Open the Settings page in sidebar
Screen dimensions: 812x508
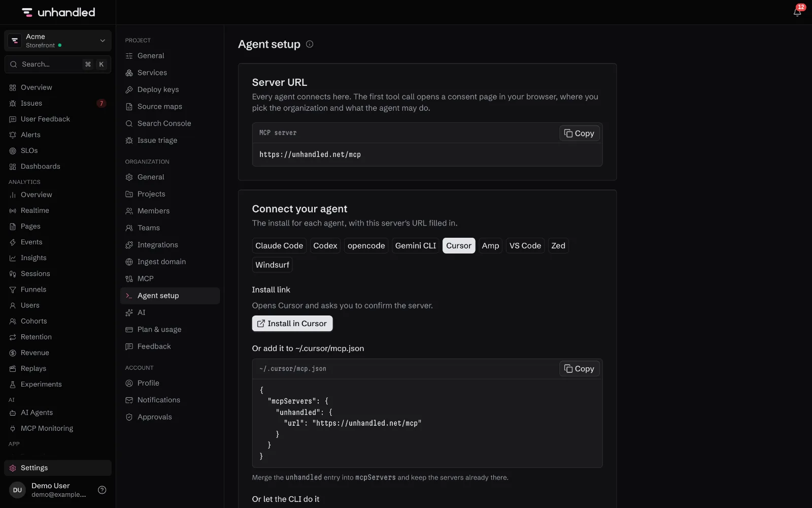pyautogui.click(x=58, y=468)
